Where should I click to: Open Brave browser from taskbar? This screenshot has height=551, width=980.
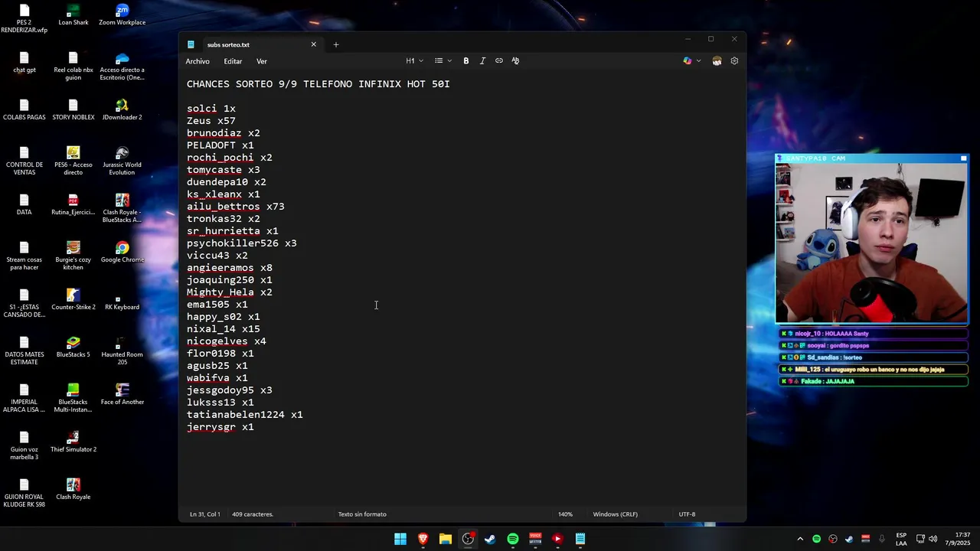(423, 539)
